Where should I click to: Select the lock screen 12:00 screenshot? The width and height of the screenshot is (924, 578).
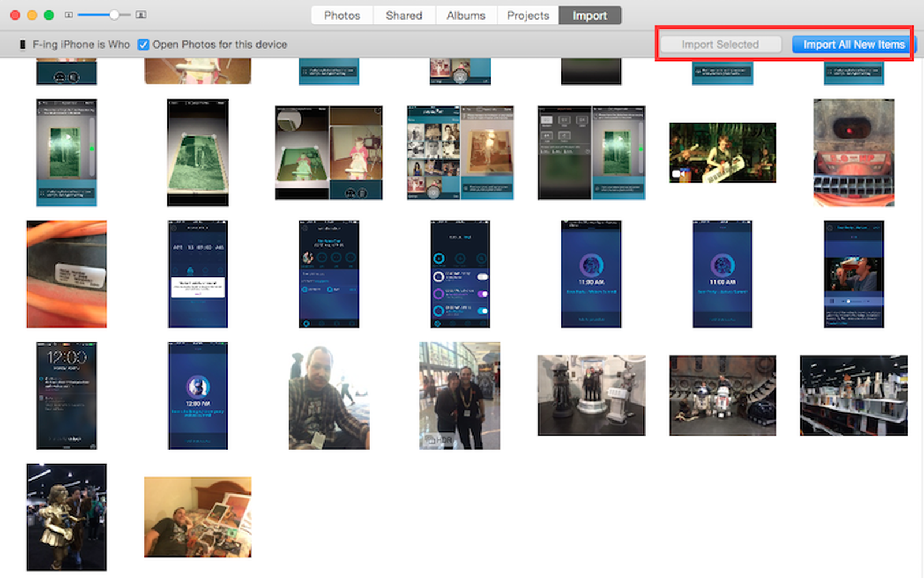point(66,395)
